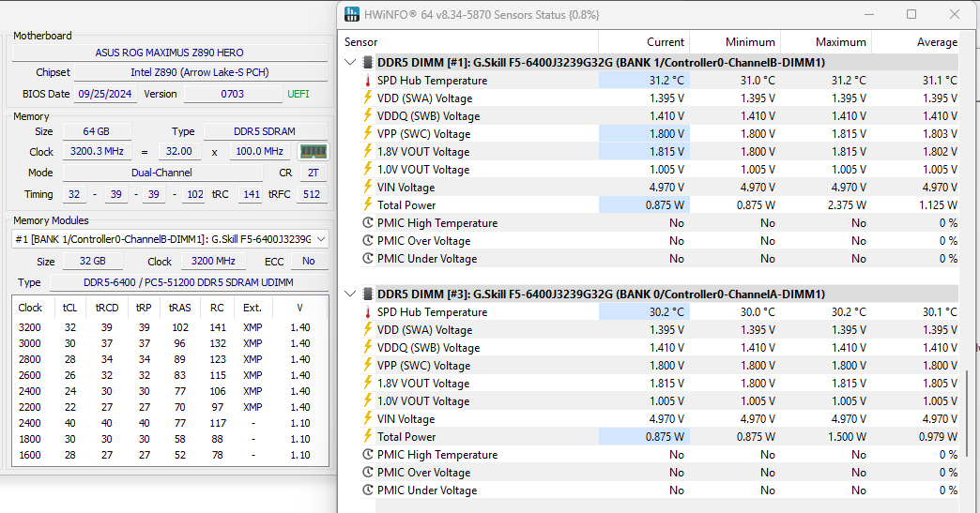This screenshot has width=980, height=513.
Task: Click the tRFC 512 timing field
Action: 312,194
